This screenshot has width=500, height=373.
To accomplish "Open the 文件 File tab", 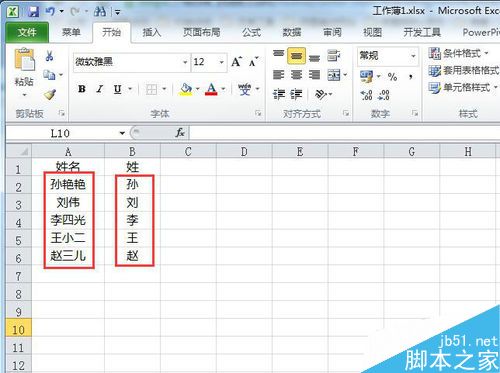I will click(27, 32).
